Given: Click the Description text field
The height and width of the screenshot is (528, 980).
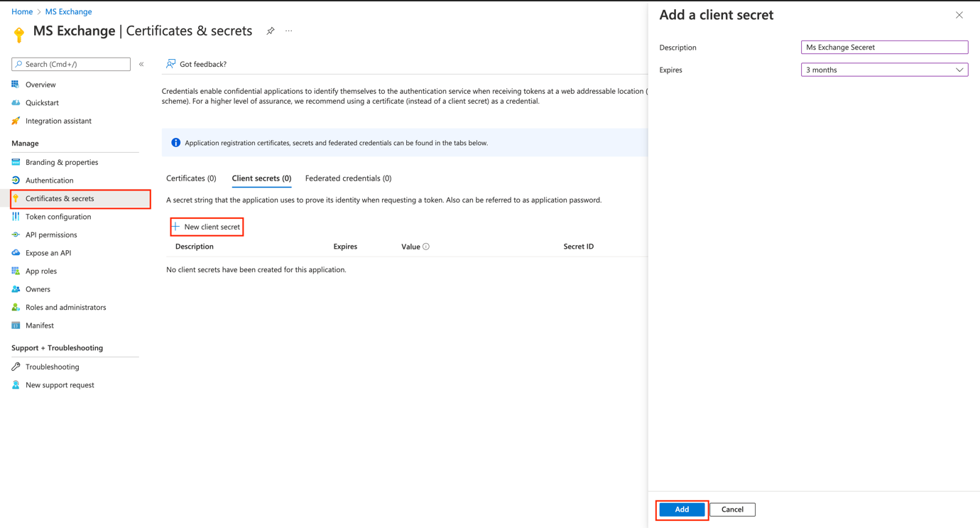Looking at the screenshot, I should [x=884, y=48].
